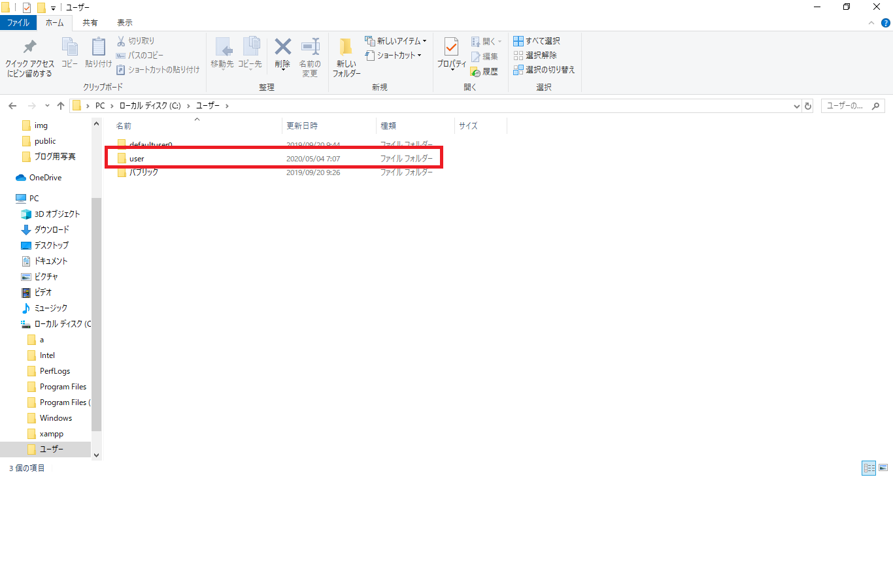Click the title-bar Properties checkmark icon

tap(27, 7)
